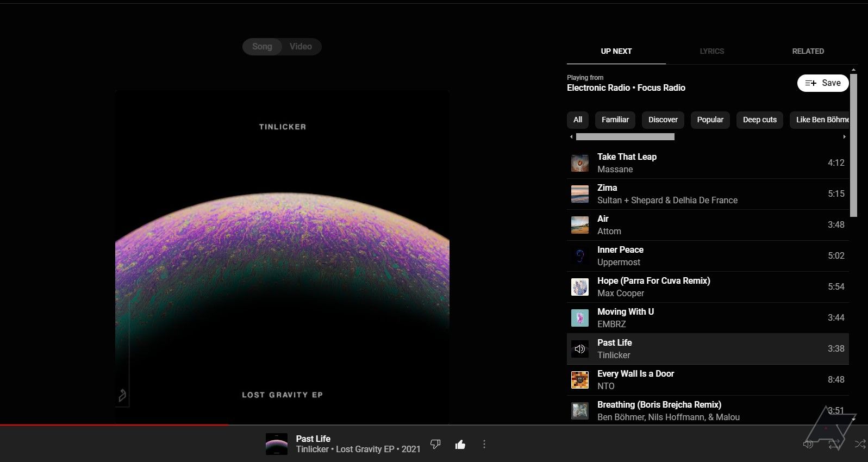Image resolution: width=868 pixels, height=462 pixels.
Task: Play Hope (Parra For Cuva Remix)
Action: pos(708,287)
